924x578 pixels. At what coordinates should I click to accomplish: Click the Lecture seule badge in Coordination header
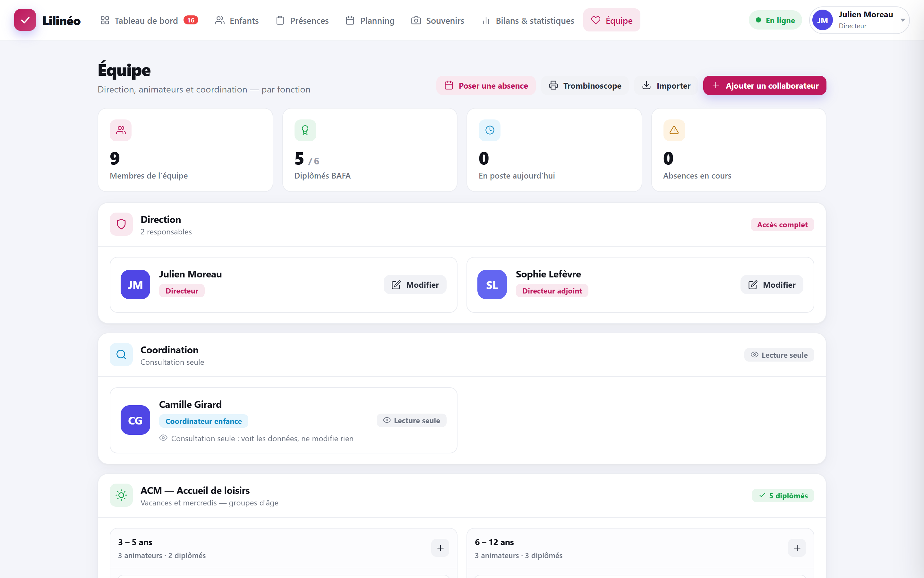[779, 355]
